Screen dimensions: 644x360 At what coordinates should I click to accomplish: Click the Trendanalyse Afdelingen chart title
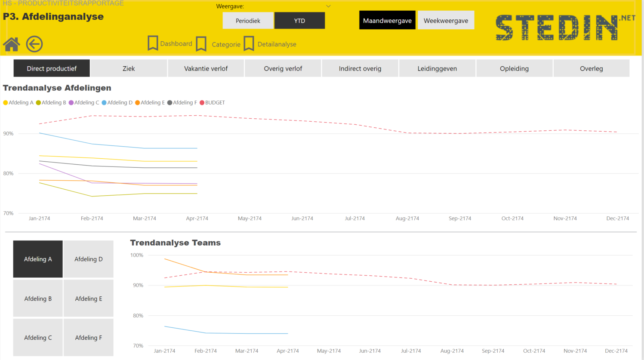[x=57, y=88]
